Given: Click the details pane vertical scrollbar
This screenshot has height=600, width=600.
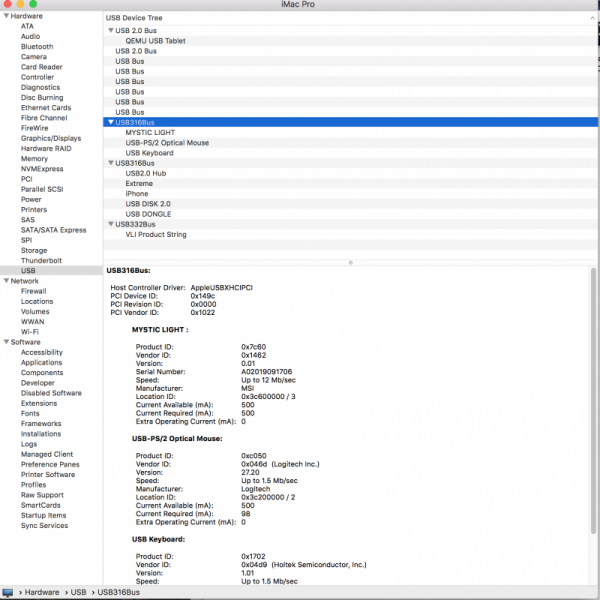Looking at the screenshot, I should coord(593,401).
